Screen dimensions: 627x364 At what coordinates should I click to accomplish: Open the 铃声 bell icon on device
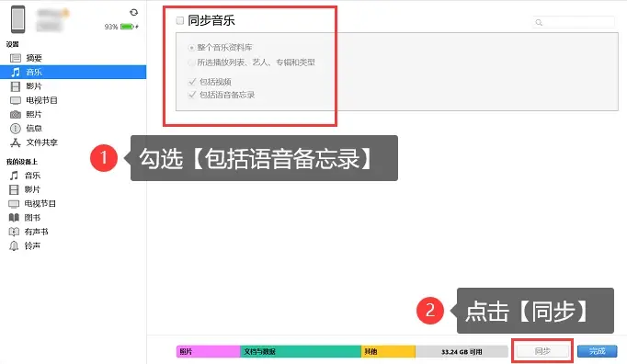pos(14,245)
